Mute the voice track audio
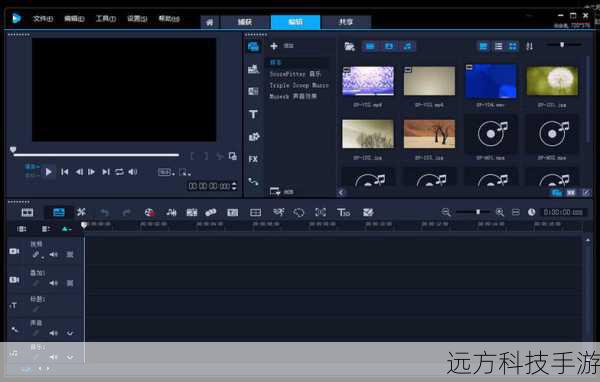Screen dimensions: 600x382 point(53,333)
